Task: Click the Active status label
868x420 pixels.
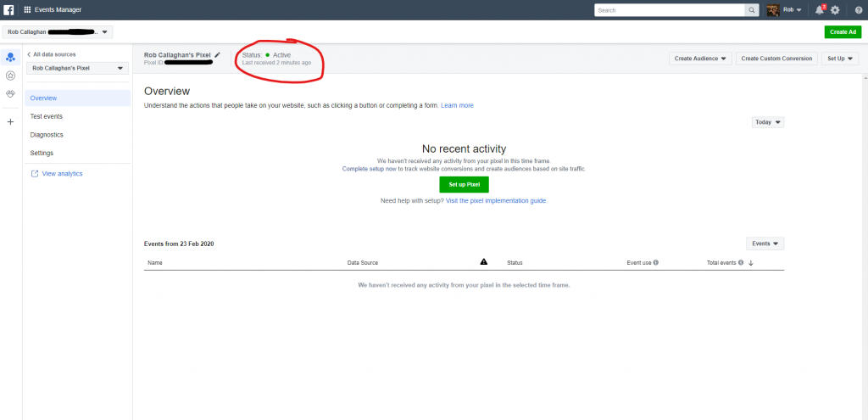Action: click(281, 55)
